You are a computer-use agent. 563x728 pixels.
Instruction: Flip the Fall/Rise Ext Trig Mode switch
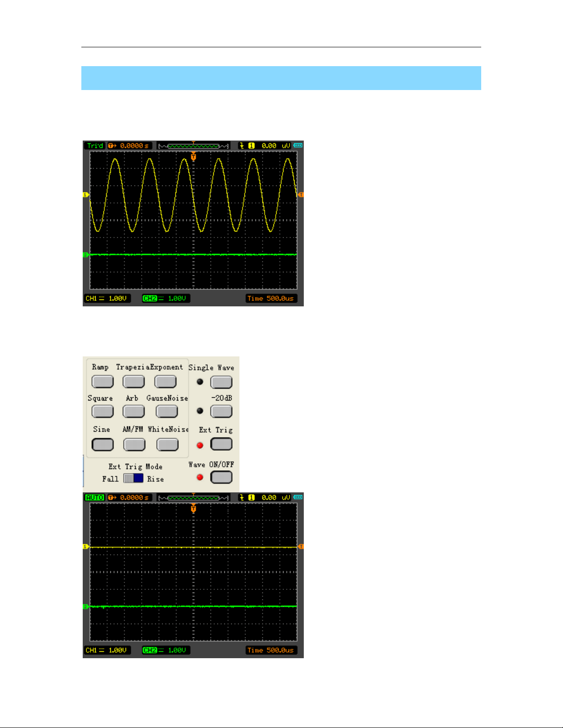click(x=133, y=478)
